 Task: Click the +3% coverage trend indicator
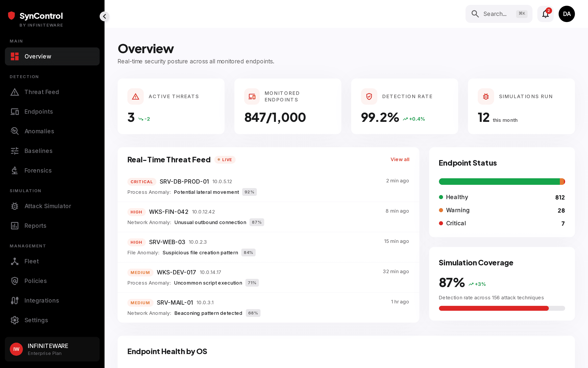[x=477, y=284]
